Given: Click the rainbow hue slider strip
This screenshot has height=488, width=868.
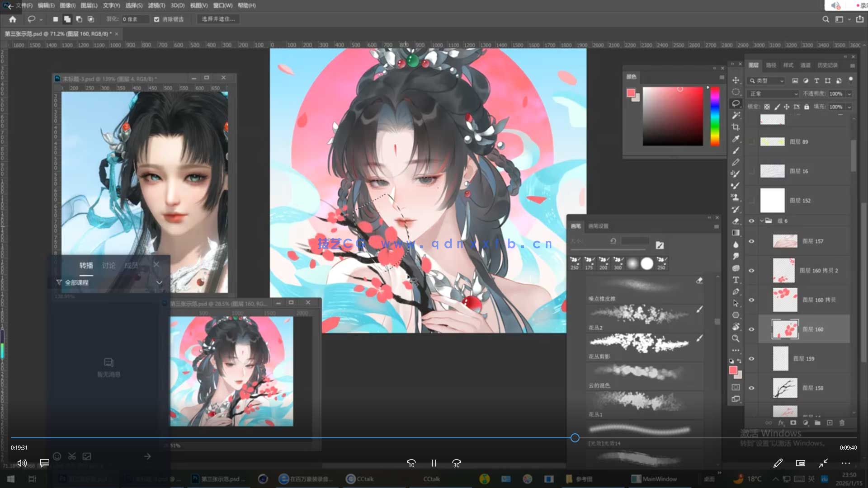Looking at the screenshot, I should pyautogui.click(x=715, y=116).
